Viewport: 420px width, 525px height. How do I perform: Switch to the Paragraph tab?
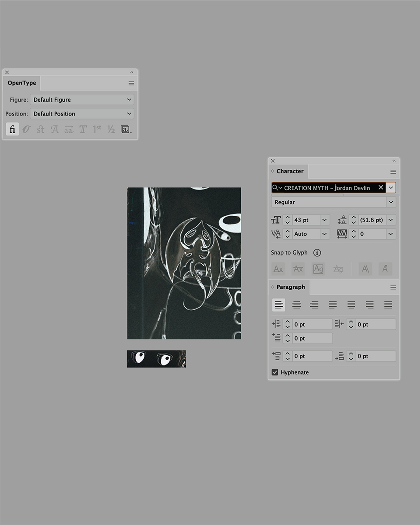click(291, 287)
